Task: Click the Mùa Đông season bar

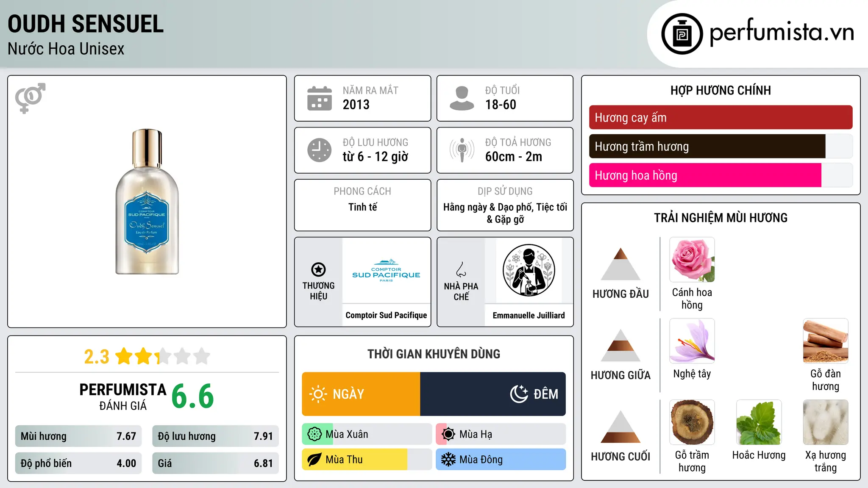Action: [x=501, y=460]
